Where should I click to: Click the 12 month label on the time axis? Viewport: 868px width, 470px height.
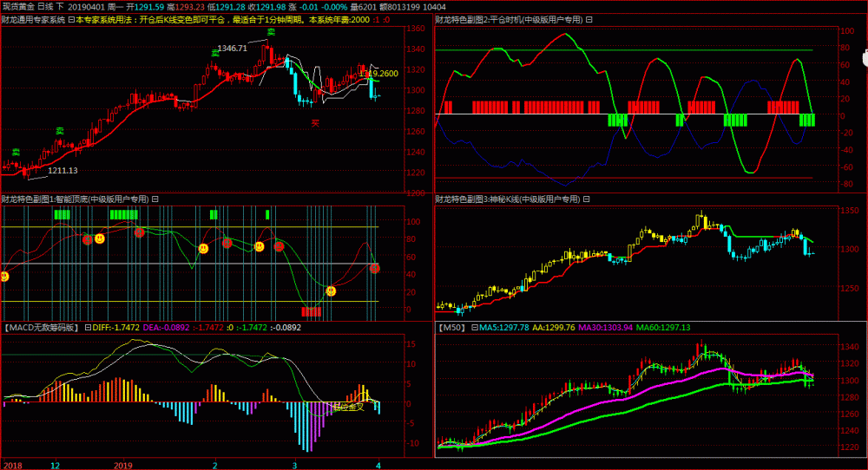click(56, 465)
